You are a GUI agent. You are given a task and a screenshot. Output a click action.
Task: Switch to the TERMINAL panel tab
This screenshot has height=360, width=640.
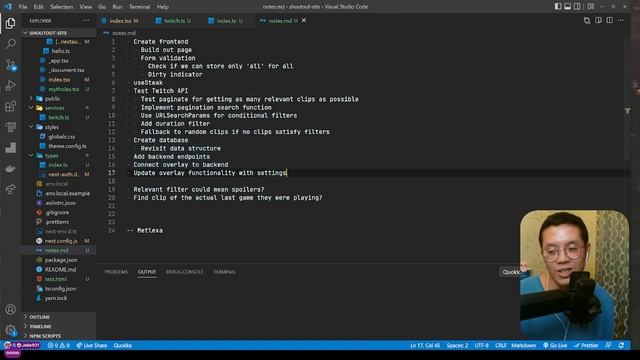tap(224, 272)
